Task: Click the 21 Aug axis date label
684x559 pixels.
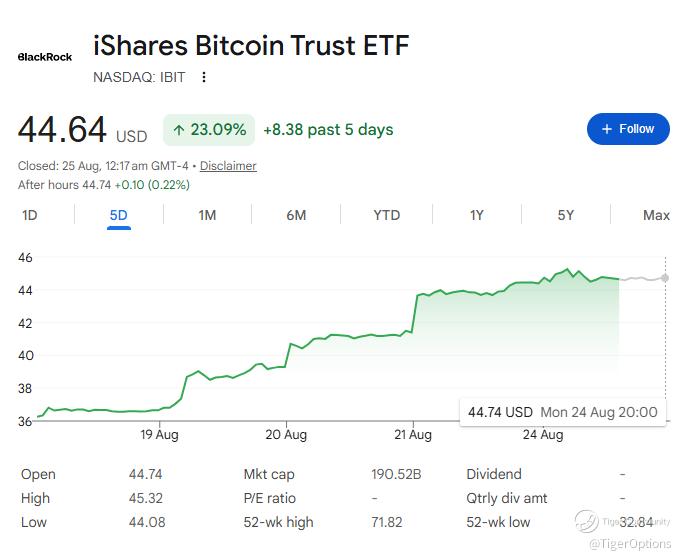Action: pos(413,435)
